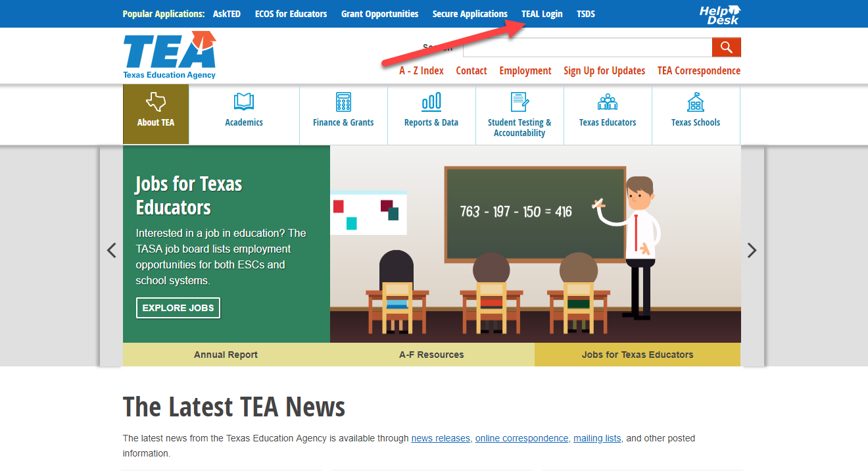Open Reports & Data bar chart icon

pyautogui.click(x=431, y=103)
